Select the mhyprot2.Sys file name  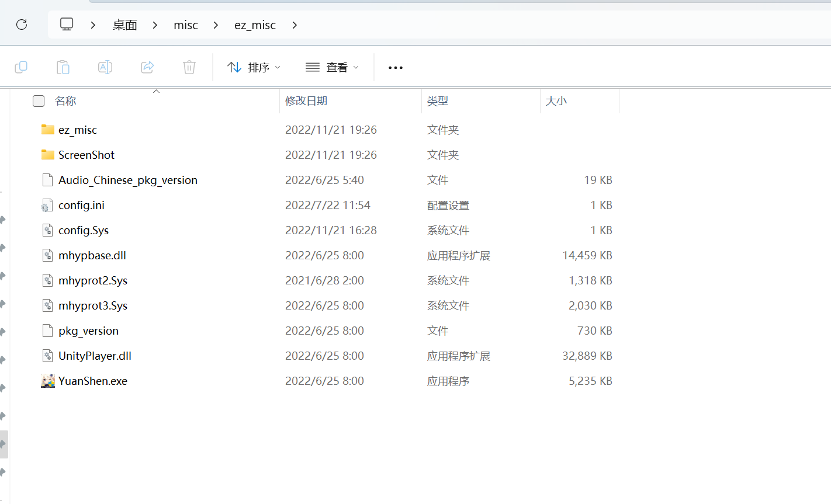click(93, 280)
